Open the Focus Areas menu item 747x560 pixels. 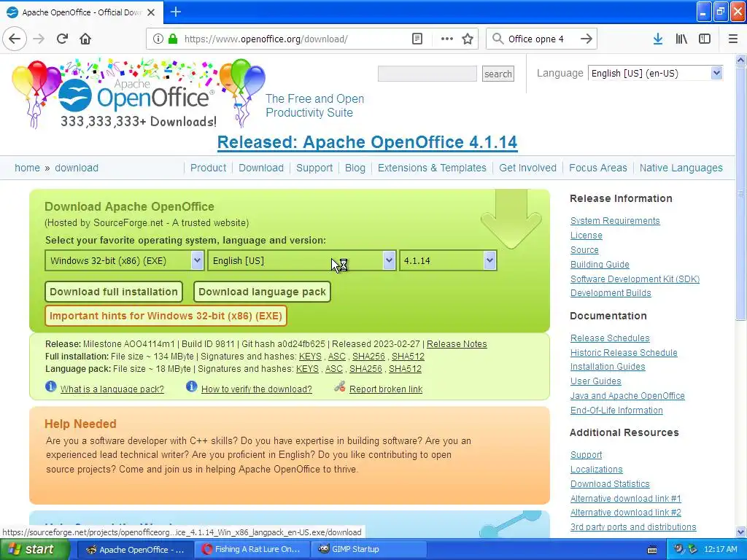598,168
